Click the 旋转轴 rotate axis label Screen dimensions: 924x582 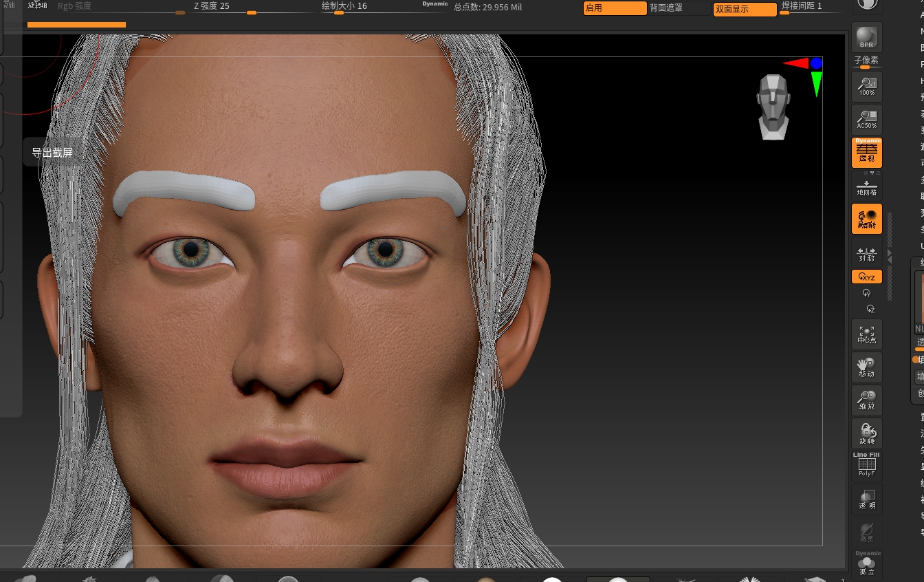click(x=37, y=6)
